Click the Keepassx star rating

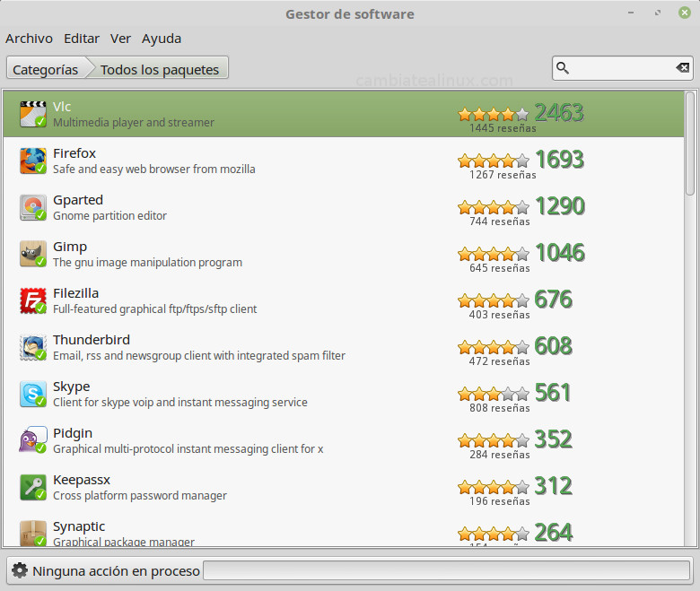pos(494,488)
